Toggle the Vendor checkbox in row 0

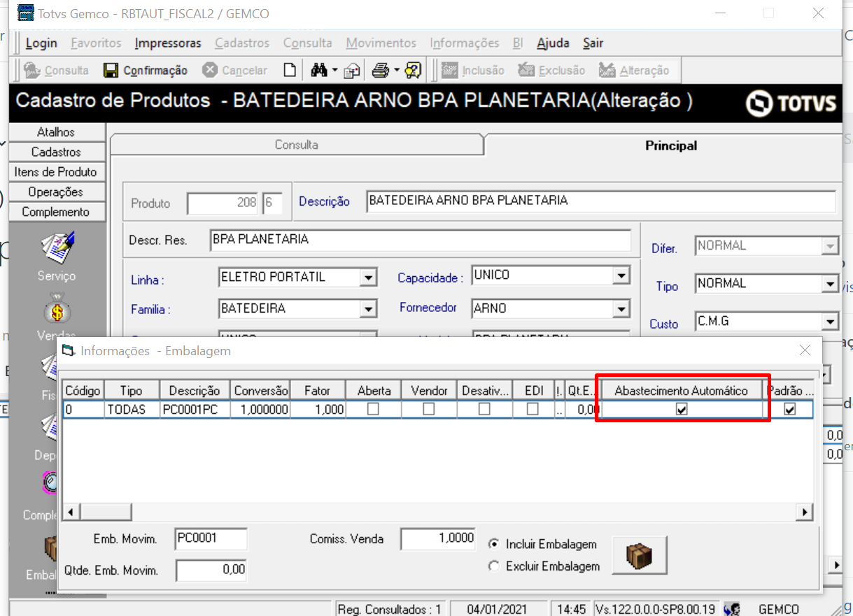429,410
